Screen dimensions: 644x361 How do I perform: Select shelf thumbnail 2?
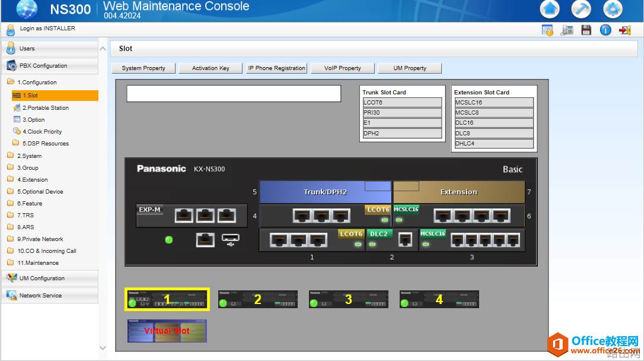[x=258, y=299]
